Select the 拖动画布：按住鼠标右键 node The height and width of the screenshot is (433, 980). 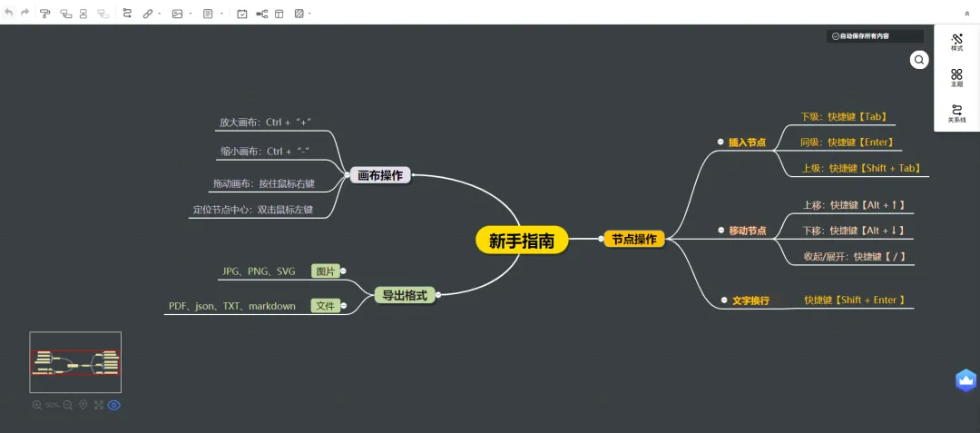264,183
